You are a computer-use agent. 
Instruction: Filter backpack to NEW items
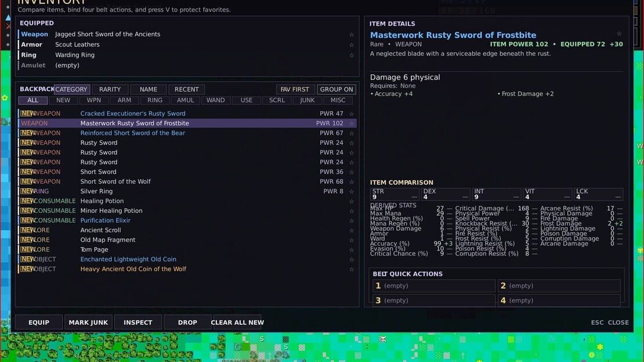63,100
